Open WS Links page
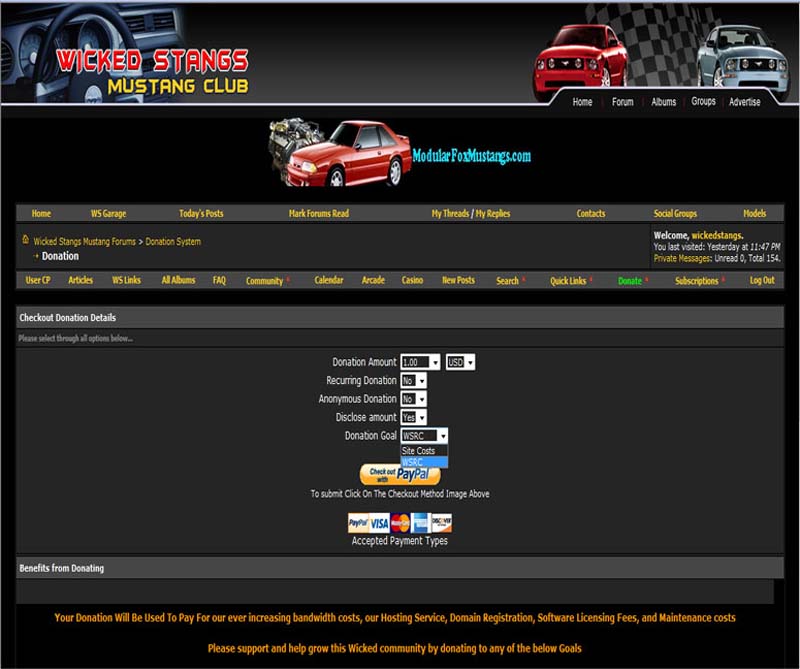Viewport: 800px width, 669px height. tap(126, 280)
